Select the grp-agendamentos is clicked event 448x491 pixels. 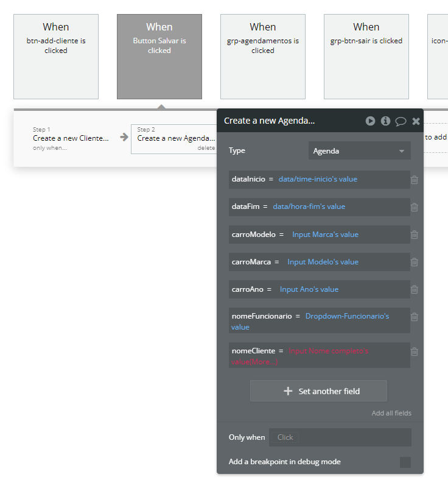pos(263,56)
